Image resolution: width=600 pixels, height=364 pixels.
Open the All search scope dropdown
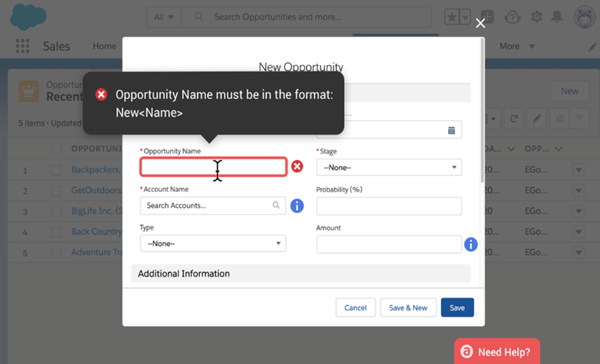(x=164, y=17)
